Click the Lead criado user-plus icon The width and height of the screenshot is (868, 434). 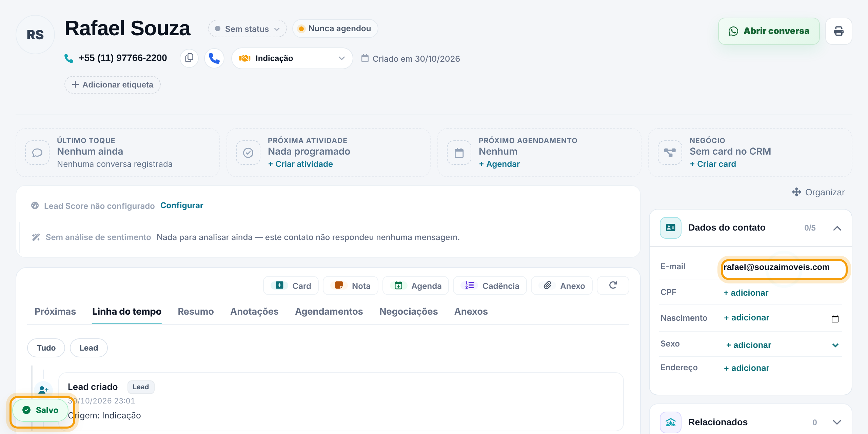click(43, 390)
